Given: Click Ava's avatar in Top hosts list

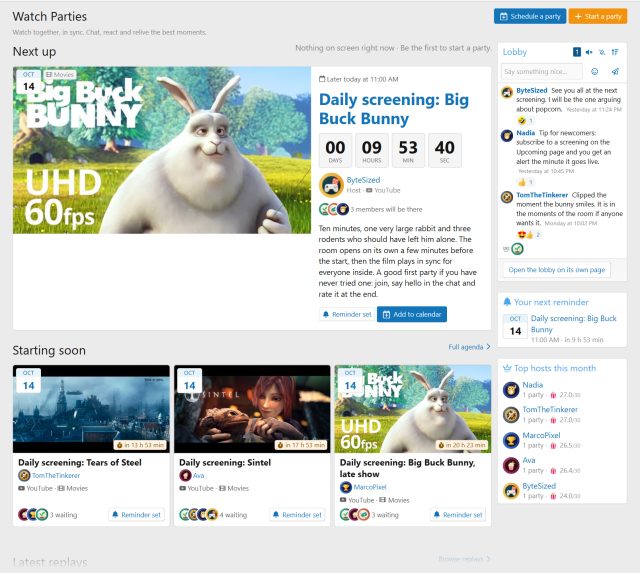Looking at the screenshot, I should click(x=511, y=465).
